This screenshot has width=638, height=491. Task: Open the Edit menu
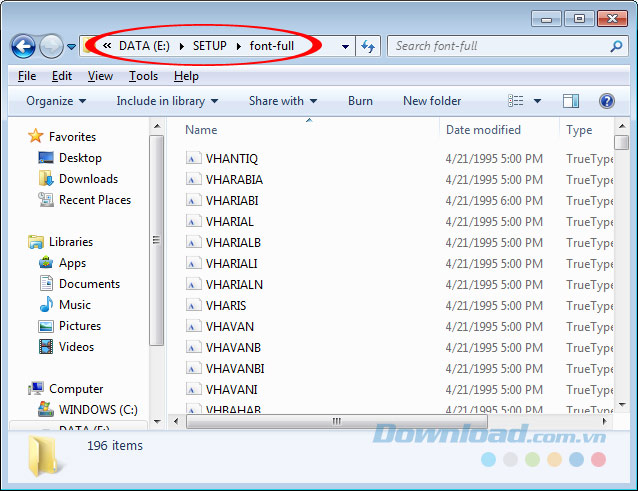pyautogui.click(x=62, y=76)
